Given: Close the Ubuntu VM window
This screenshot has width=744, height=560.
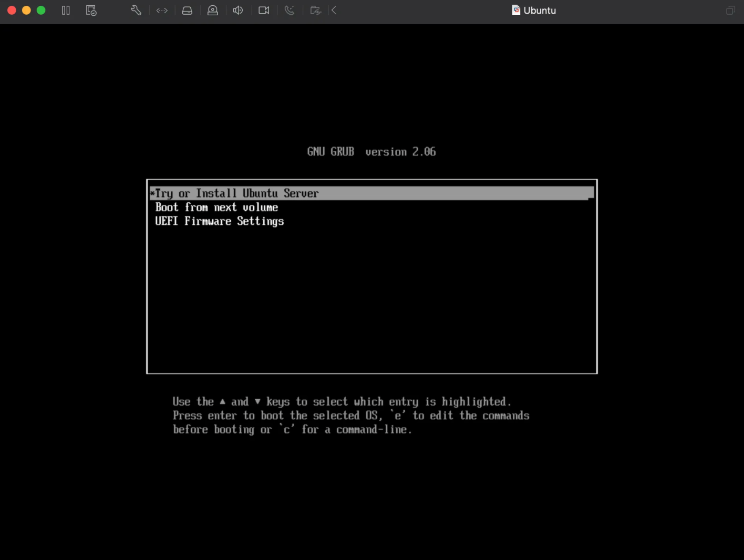Looking at the screenshot, I should coord(12,11).
